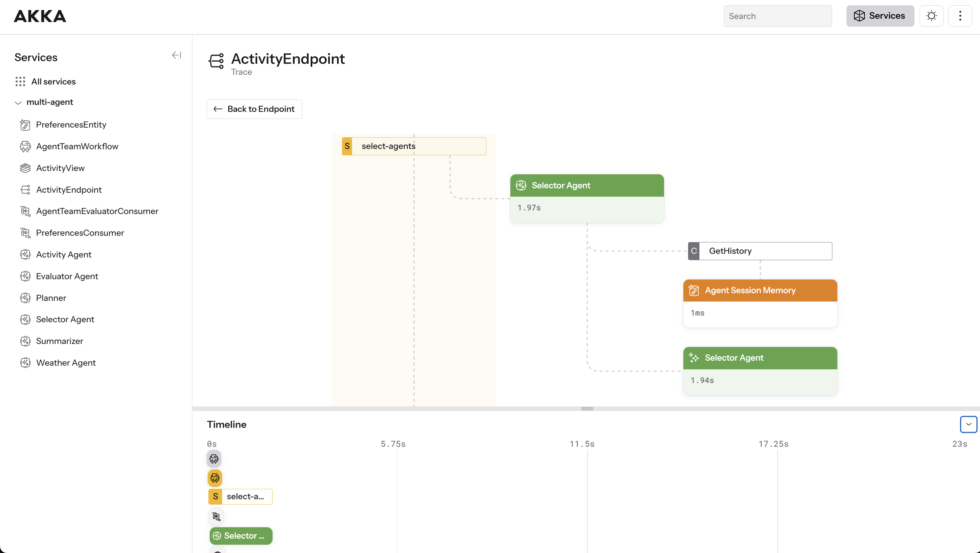Collapse the Timeline panel via chevron
980x553 pixels.
coord(968,424)
